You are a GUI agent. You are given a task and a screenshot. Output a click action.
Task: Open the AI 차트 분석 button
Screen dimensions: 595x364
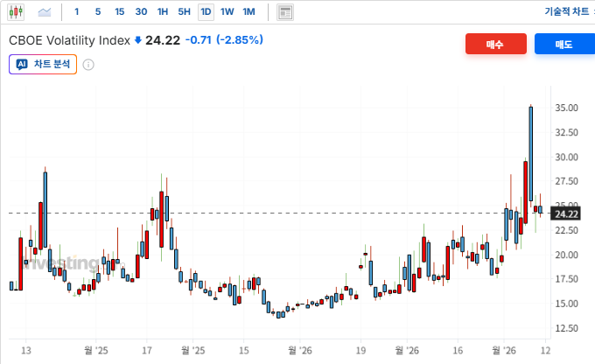pyautogui.click(x=43, y=64)
